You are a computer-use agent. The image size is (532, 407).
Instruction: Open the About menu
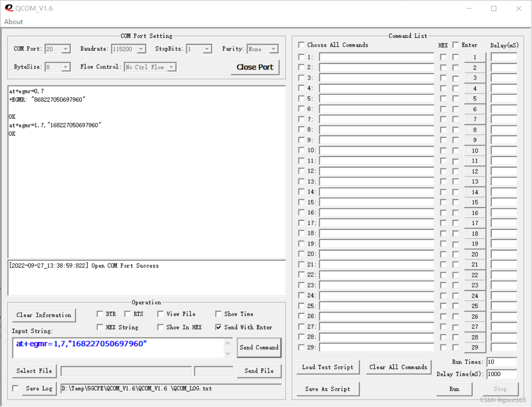click(14, 22)
